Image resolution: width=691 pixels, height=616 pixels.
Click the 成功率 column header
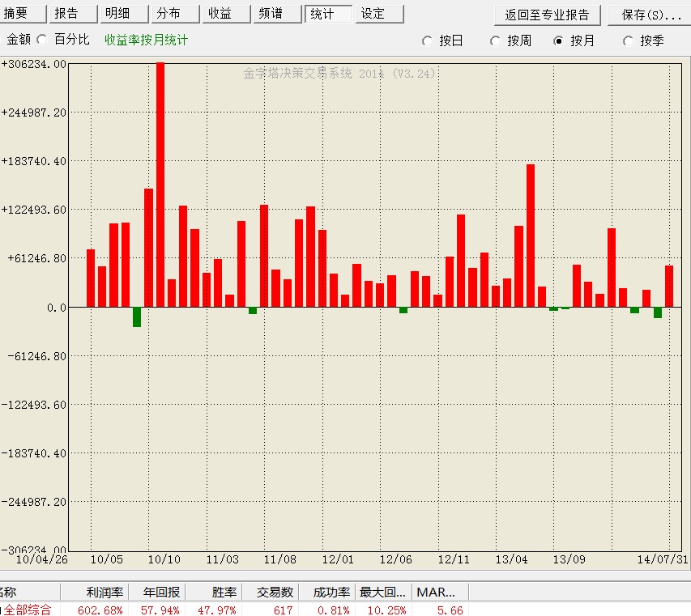click(x=331, y=593)
